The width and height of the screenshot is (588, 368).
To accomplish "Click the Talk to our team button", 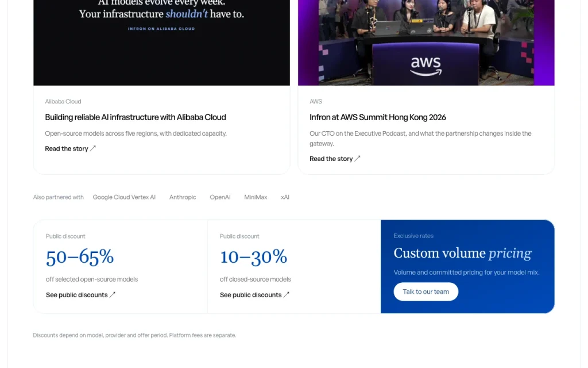I will (x=425, y=292).
